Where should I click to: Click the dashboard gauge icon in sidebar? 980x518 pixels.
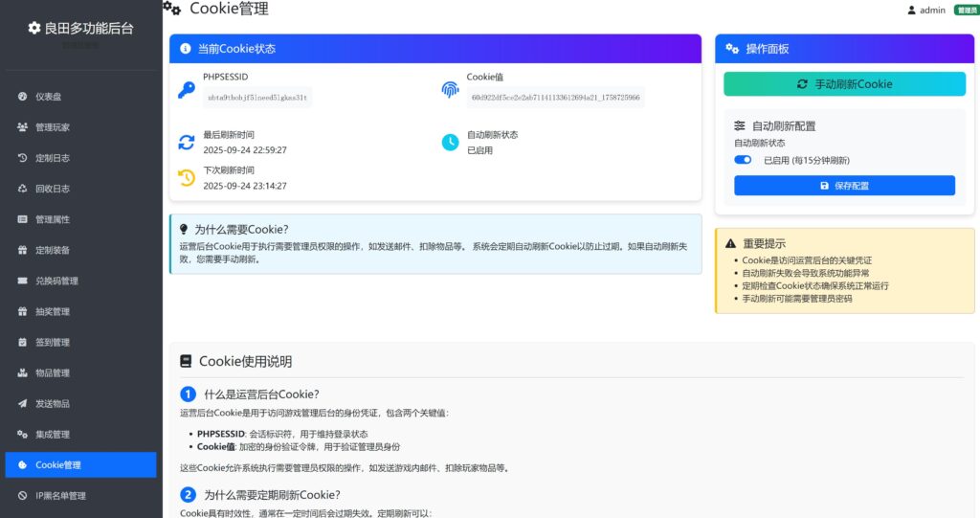click(23, 97)
